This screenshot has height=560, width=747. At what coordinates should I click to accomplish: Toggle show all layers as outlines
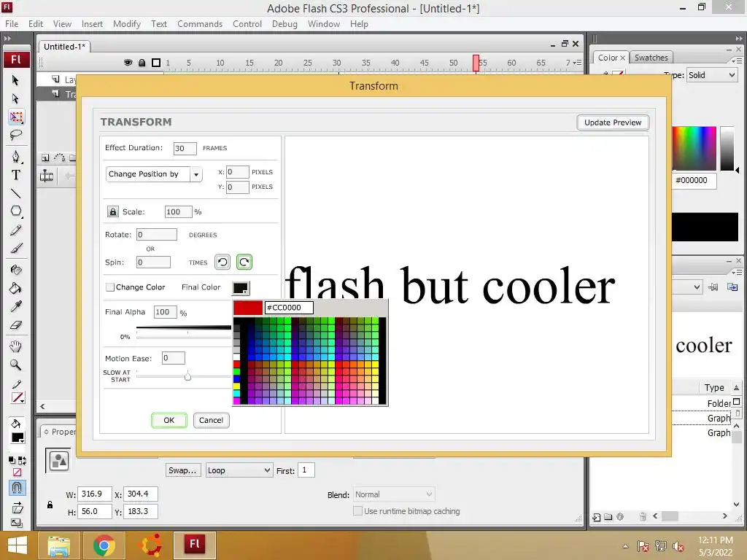[x=156, y=63]
